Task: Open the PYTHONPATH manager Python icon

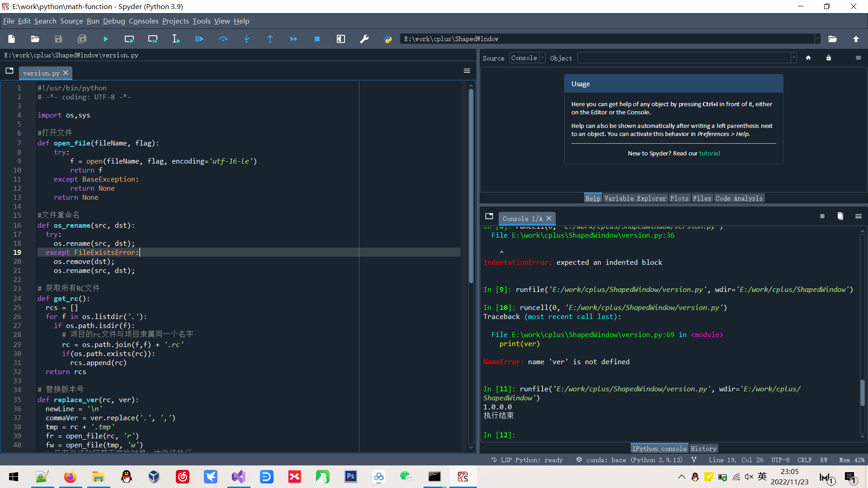Action: [x=387, y=39]
